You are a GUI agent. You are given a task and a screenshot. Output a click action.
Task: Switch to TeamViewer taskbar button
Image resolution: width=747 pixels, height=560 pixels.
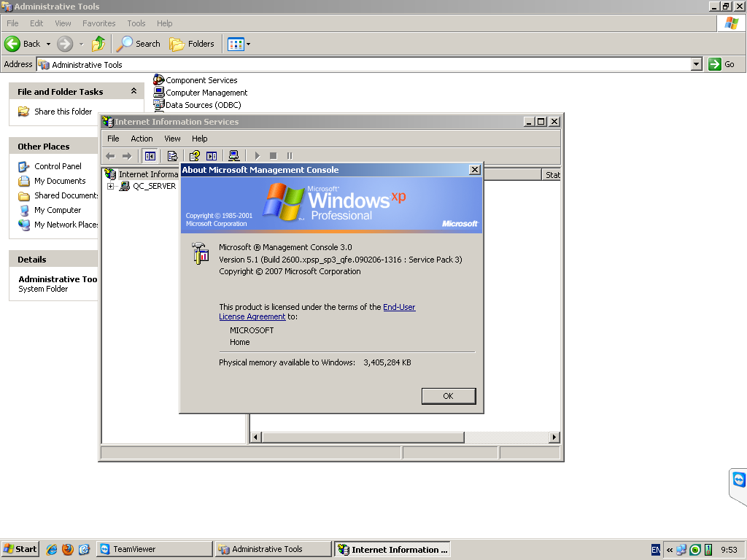click(155, 549)
